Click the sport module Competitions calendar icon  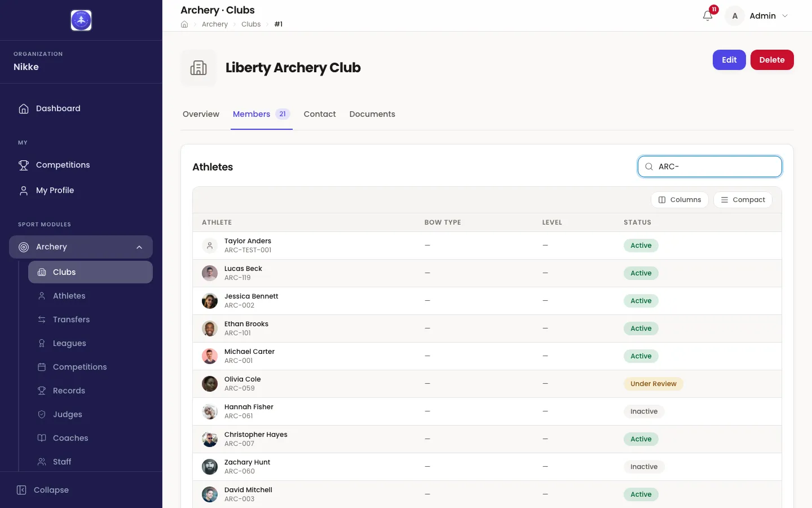click(42, 367)
